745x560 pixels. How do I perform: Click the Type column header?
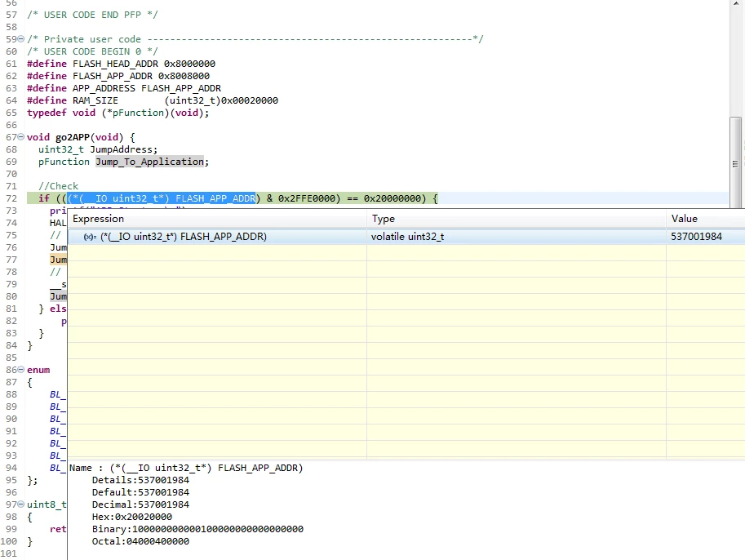[x=517, y=219]
